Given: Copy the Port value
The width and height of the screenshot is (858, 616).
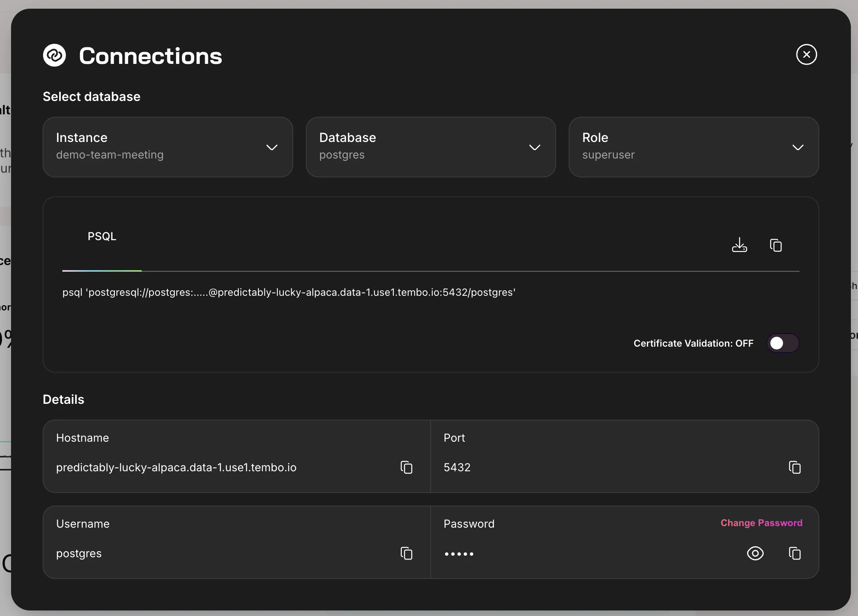Looking at the screenshot, I should [x=794, y=467].
